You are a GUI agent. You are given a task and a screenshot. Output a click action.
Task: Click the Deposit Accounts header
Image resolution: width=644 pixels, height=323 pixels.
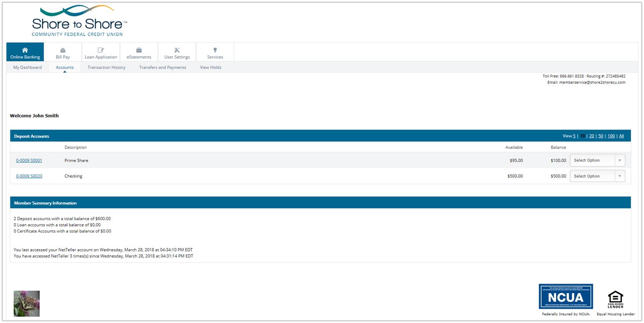click(32, 136)
